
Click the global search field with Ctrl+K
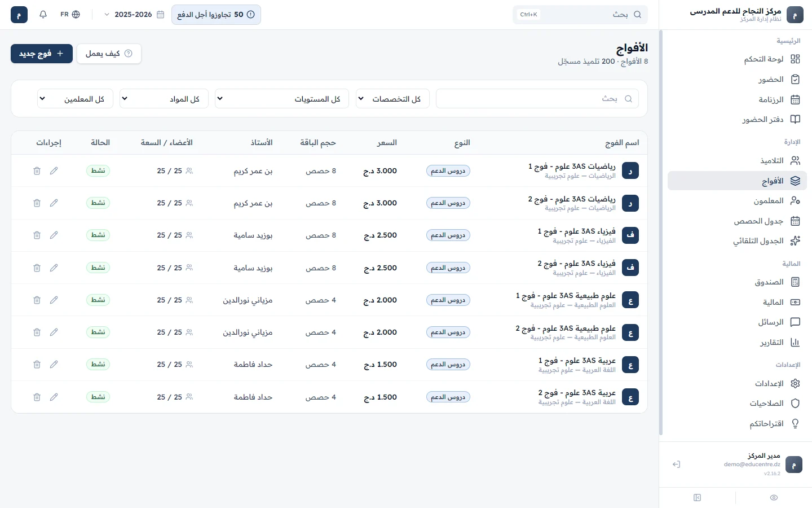pyautogui.click(x=580, y=15)
